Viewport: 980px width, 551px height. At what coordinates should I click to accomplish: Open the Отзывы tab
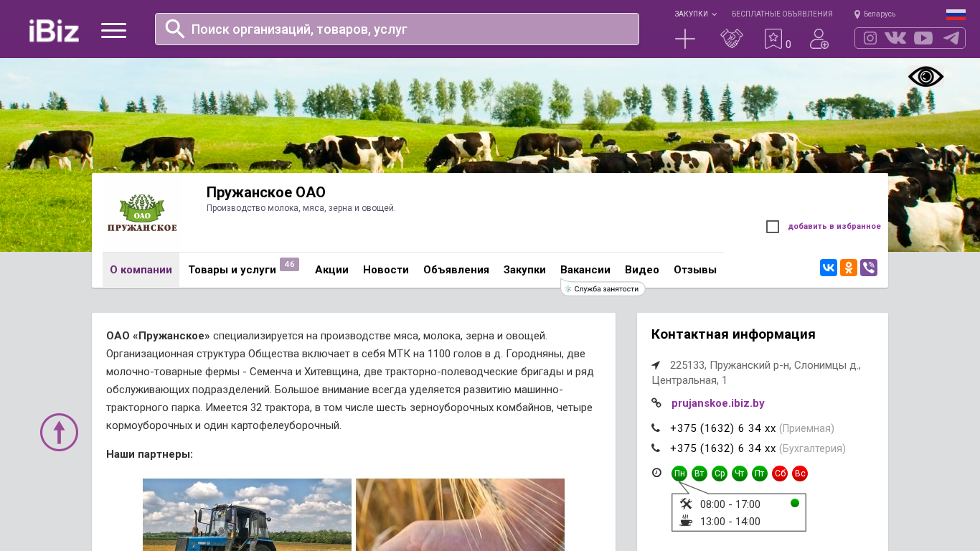point(695,270)
